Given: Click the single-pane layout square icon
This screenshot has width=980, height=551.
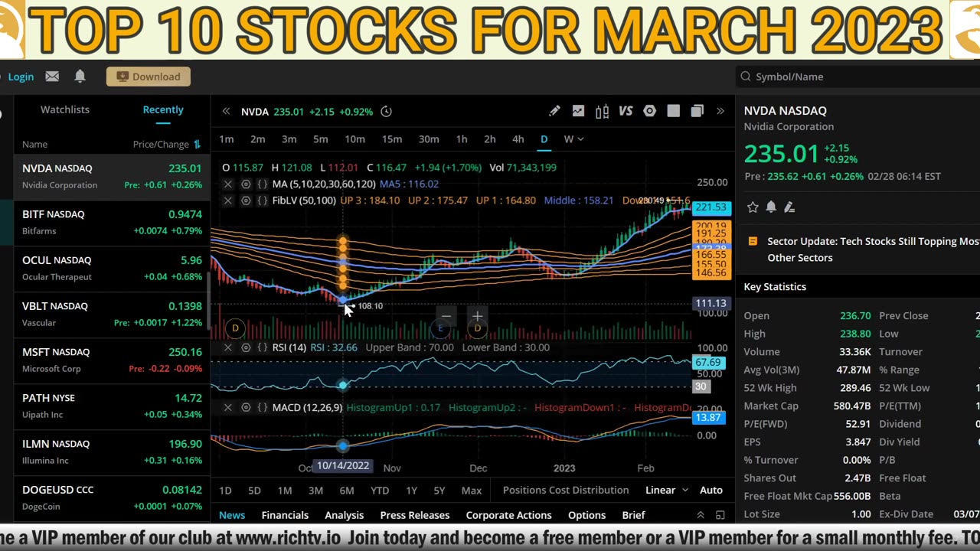Looking at the screenshot, I should pos(673,111).
